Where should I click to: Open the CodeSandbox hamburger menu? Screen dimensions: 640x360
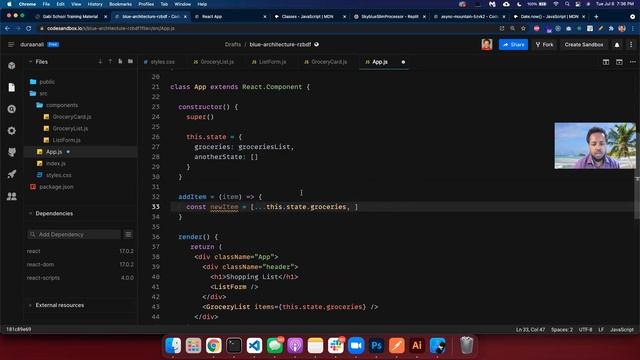pos(11,44)
